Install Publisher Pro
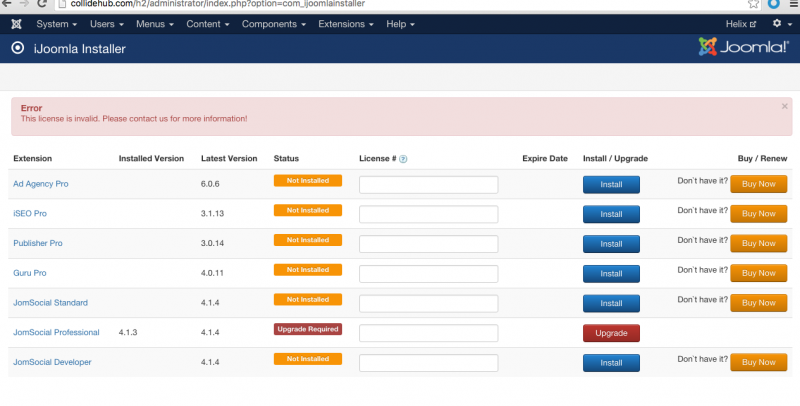Screen dimensions: 800x406 pos(611,244)
